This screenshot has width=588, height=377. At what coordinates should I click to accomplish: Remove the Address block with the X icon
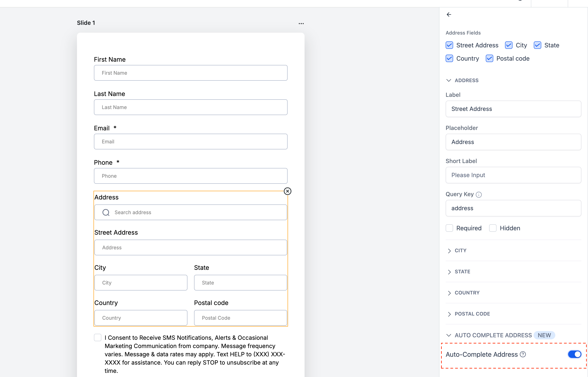[287, 191]
